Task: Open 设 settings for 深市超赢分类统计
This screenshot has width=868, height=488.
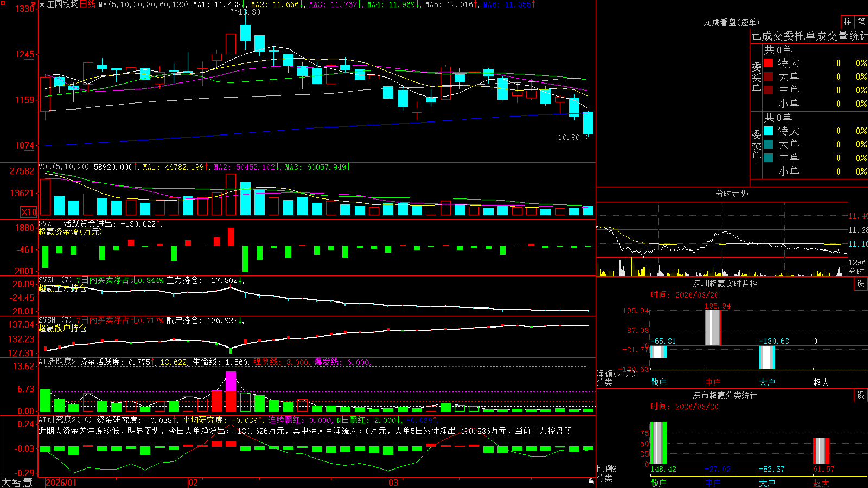Action: [x=861, y=395]
